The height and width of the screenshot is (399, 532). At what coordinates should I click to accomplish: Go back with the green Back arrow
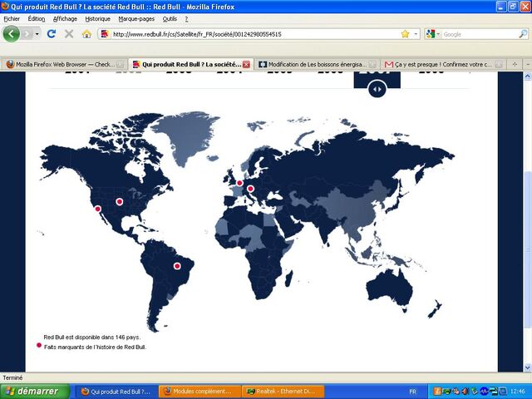(11, 34)
